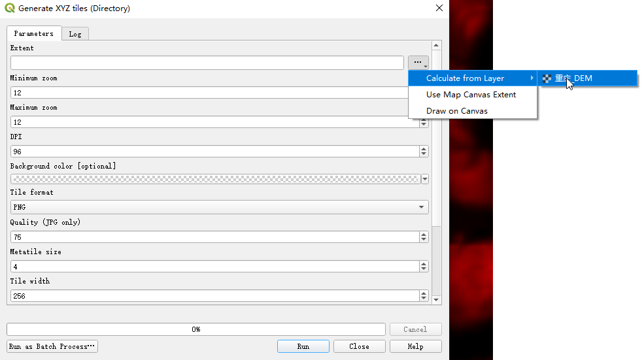Decrease Quality value with down arrow
The height and width of the screenshot is (360, 644).
(x=424, y=240)
